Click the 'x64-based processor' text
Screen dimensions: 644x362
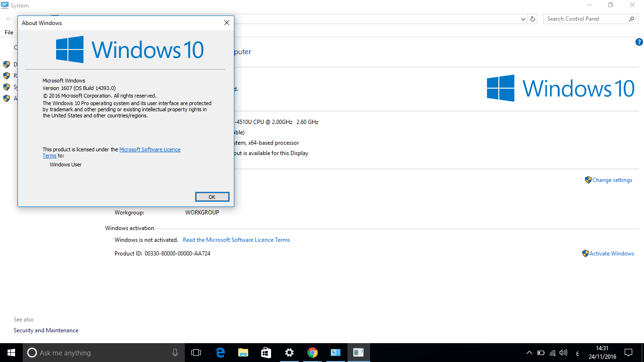tap(273, 143)
